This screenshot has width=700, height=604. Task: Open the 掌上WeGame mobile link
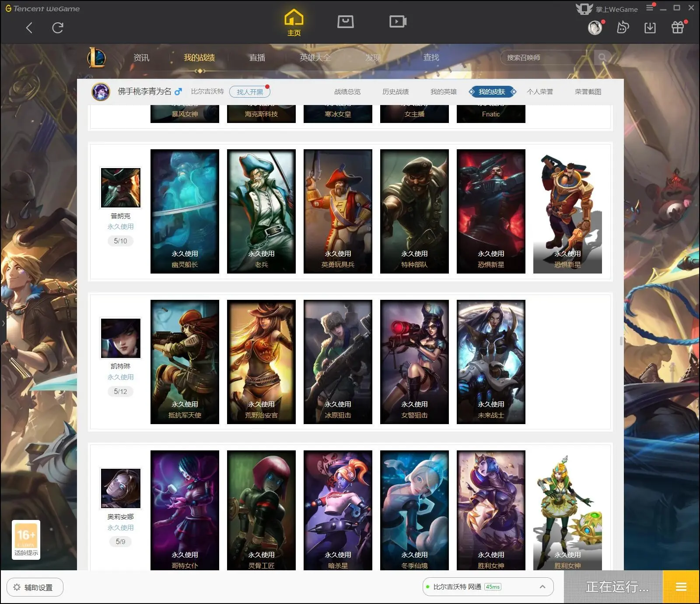(x=607, y=9)
